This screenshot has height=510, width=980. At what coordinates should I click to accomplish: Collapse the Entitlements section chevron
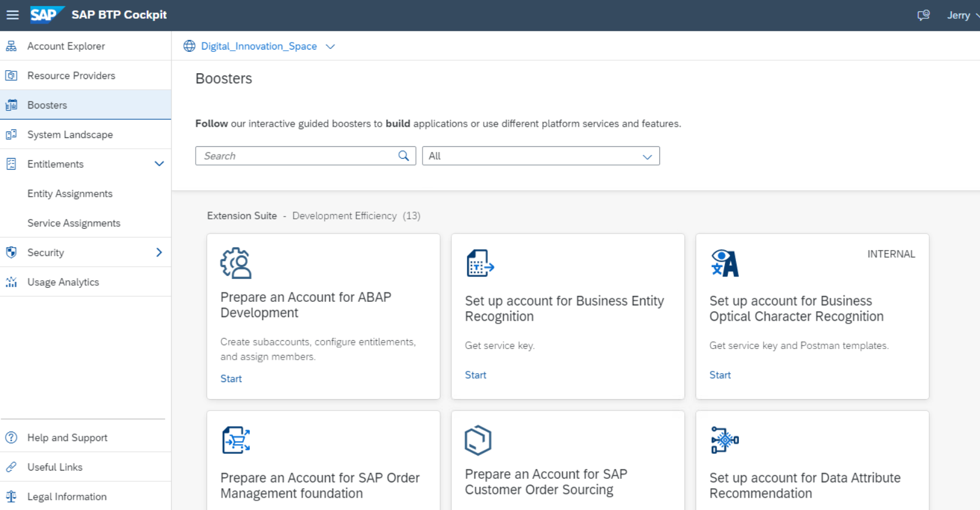[x=159, y=164]
